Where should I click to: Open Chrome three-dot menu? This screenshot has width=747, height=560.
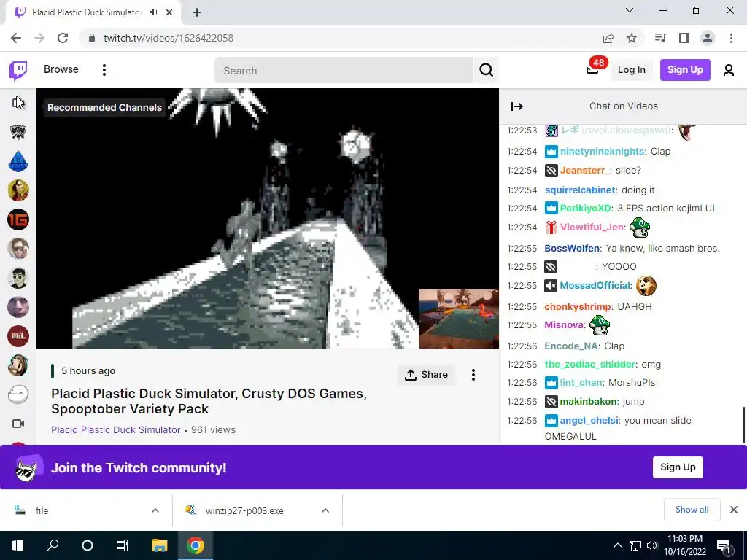731,38
